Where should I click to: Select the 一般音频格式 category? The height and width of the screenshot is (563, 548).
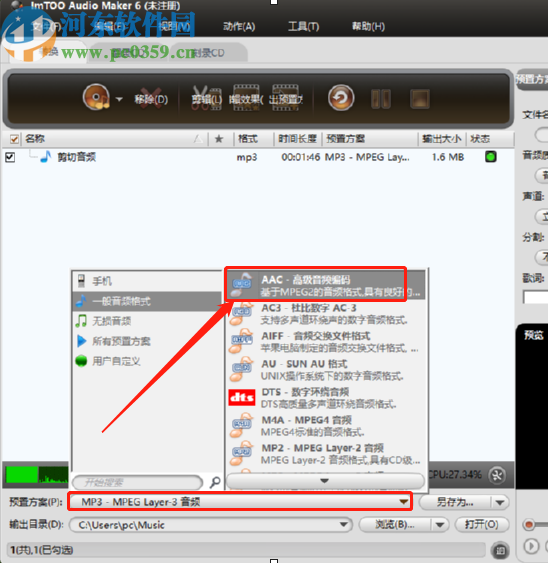(147, 301)
